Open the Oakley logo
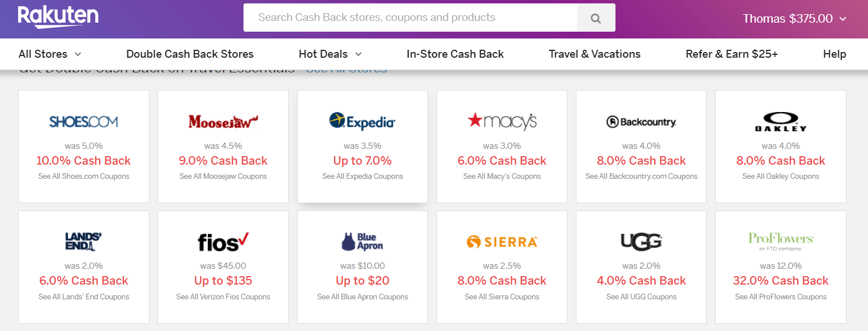The height and width of the screenshot is (331, 868). click(x=780, y=122)
